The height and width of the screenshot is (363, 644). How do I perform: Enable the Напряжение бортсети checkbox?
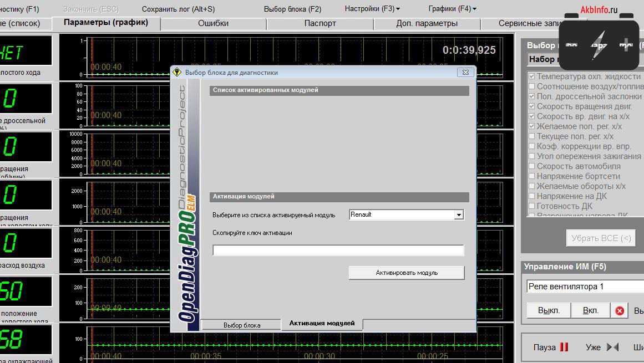[532, 176]
